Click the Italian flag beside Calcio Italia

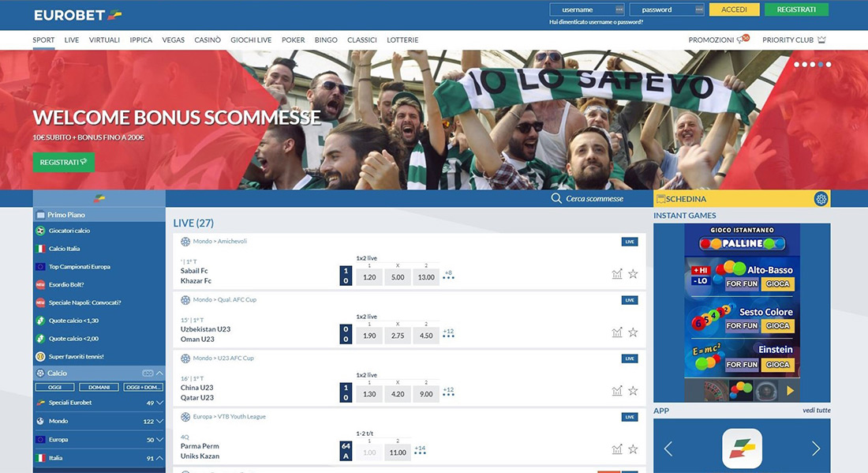40,249
